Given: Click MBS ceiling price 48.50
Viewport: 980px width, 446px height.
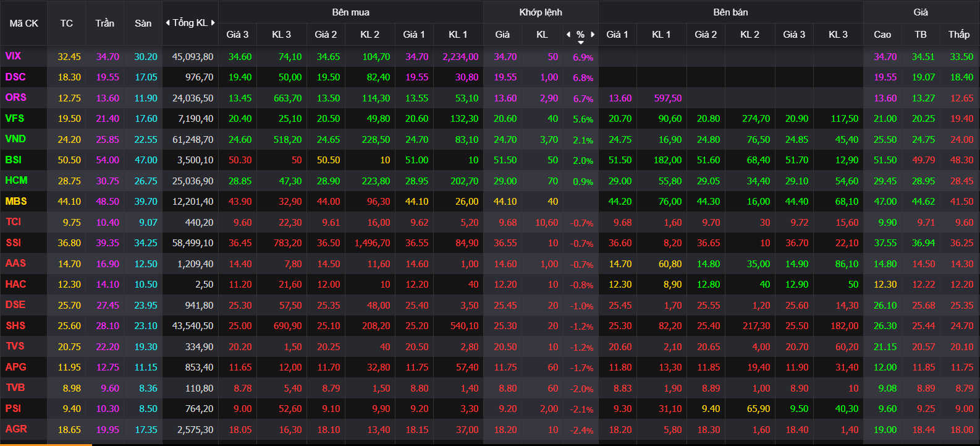Looking at the screenshot, I should point(108,202).
